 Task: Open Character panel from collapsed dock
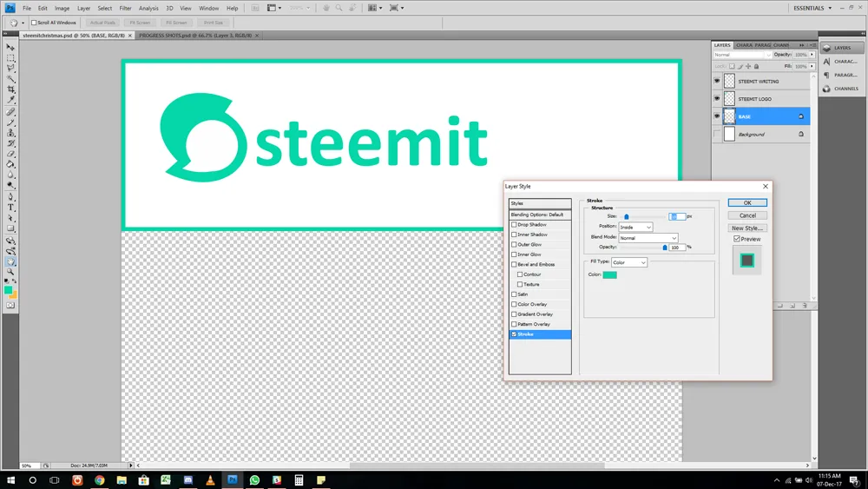841,62
